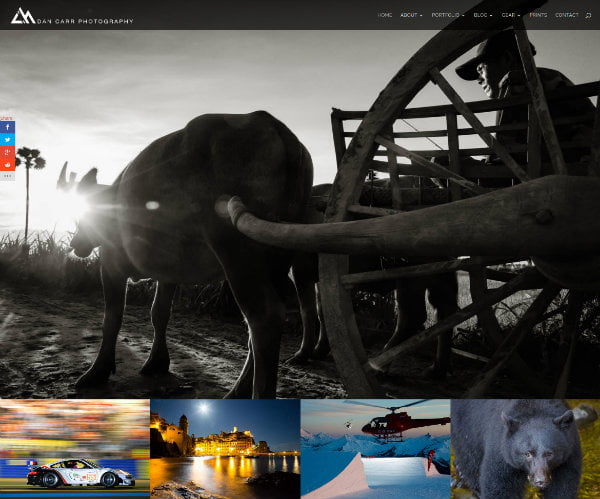Open search via the magnifier icon

coord(588,15)
